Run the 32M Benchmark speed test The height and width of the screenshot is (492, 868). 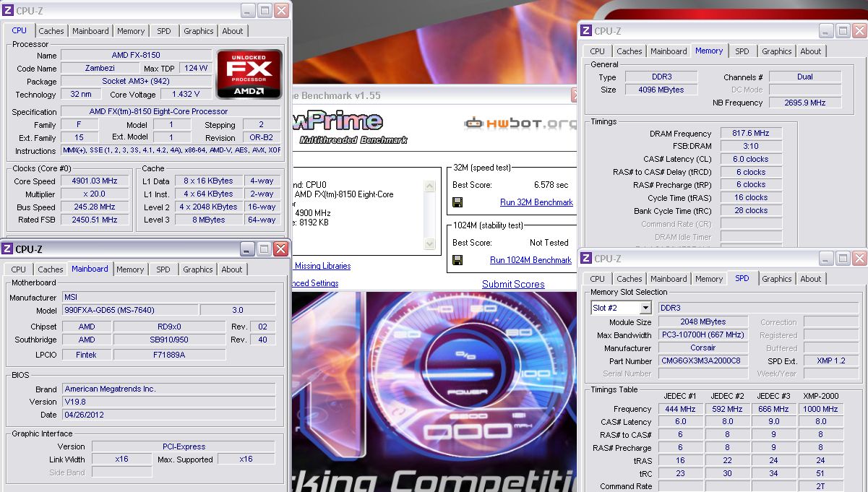[536, 202]
